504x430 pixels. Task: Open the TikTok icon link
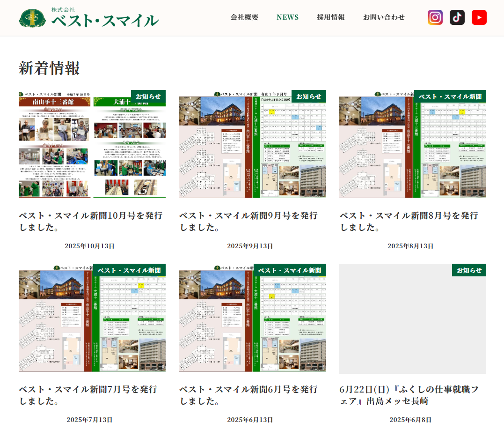coord(457,17)
